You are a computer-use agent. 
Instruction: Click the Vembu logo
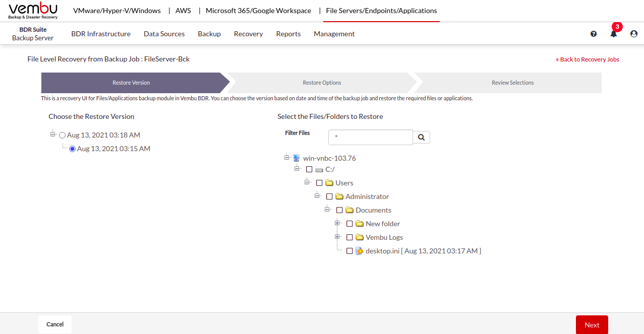pos(33,11)
